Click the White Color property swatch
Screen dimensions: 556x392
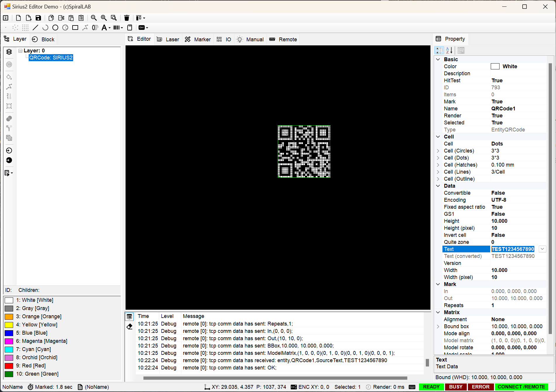pos(495,66)
